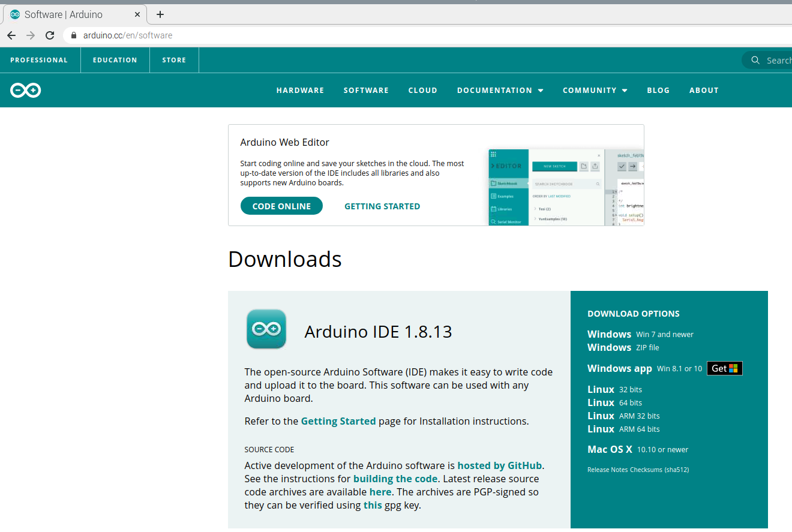The width and height of the screenshot is (792, 532).
Task: Click the Code Online button
Action: (x=281, y=206)
